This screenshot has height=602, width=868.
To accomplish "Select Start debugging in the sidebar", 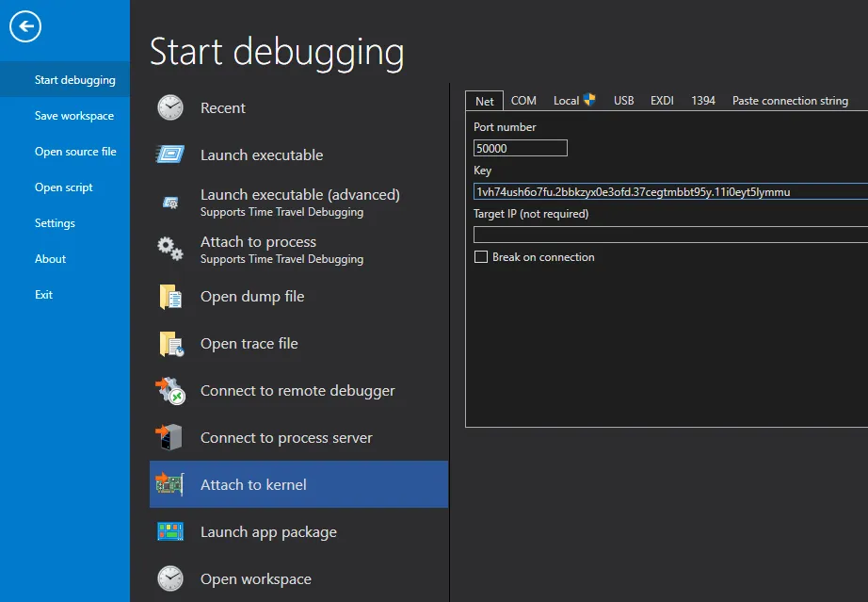I will pos(65,80).
